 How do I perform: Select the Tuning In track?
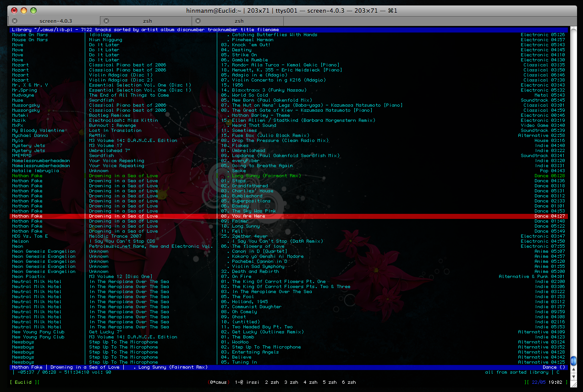pos(244,362)
